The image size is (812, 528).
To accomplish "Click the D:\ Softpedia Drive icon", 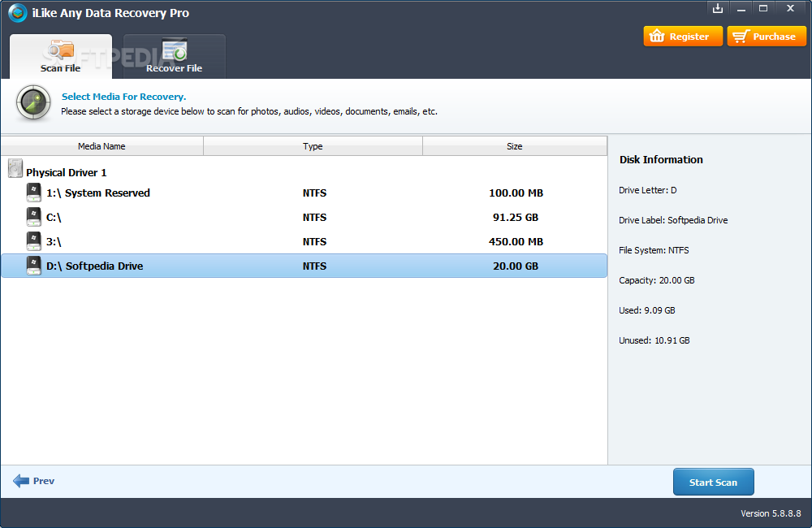I will pyautogui.click(x=33, y=266).
